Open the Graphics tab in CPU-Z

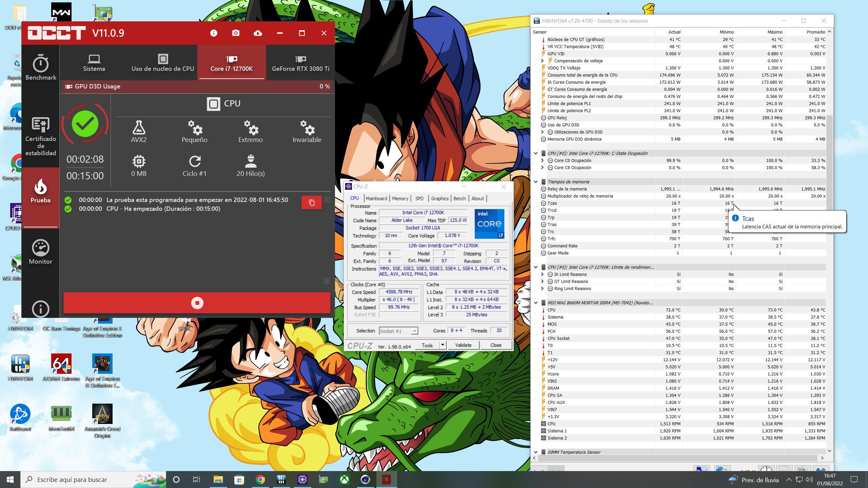(440, 198)
